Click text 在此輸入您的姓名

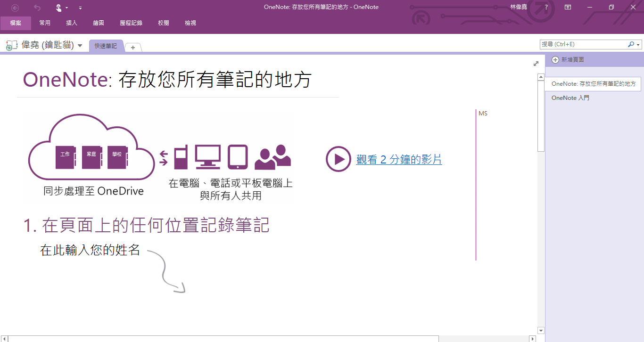click(x=90, y=250)
